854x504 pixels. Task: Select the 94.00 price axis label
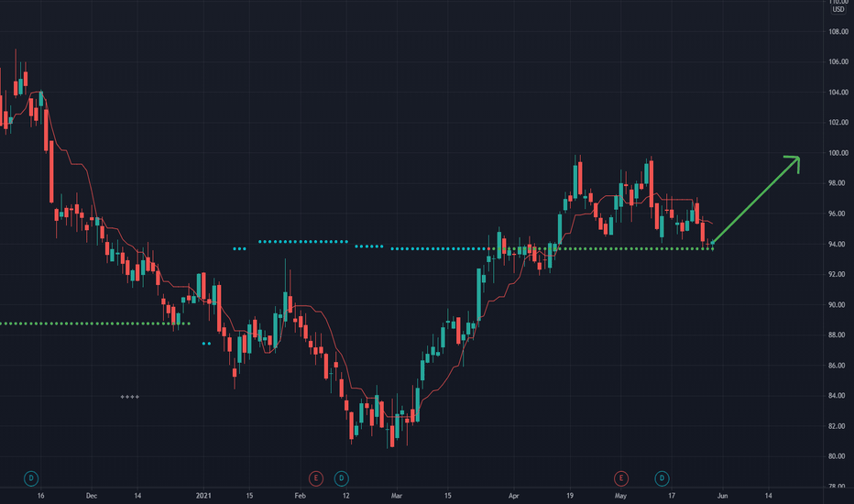838,244
